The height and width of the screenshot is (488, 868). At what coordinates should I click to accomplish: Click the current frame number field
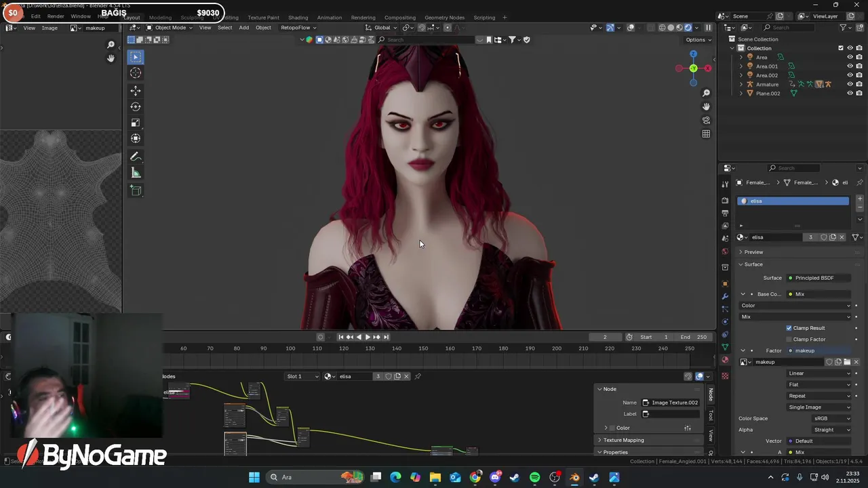(x=605, y=337)
